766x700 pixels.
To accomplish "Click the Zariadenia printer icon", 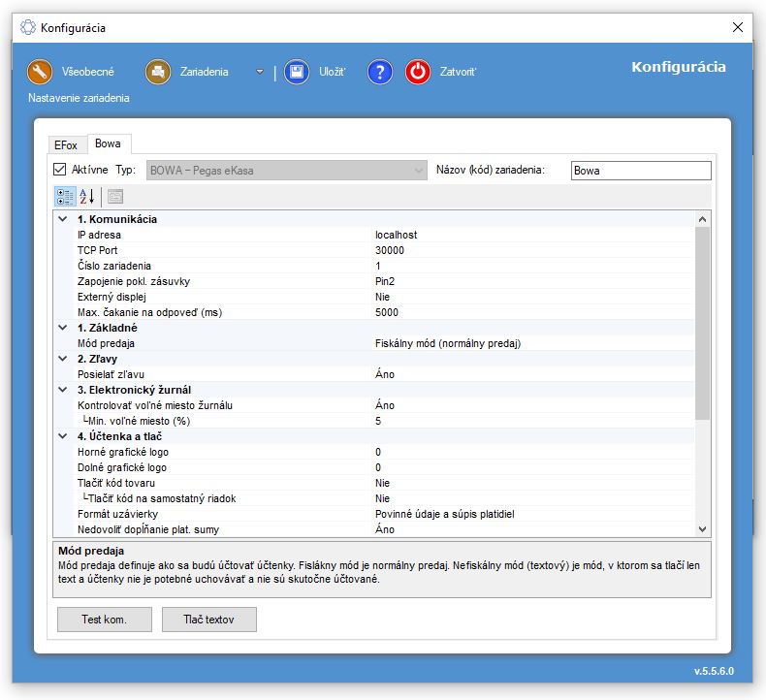I will (x=158, y=72).
